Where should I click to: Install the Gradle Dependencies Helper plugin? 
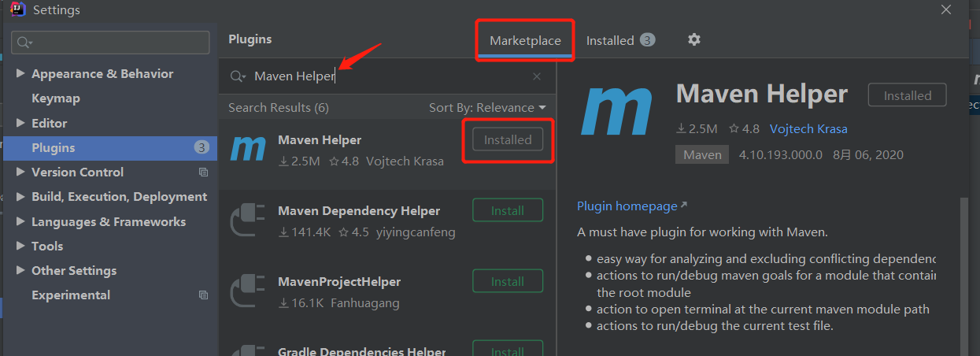pyautogui.click(x=508, y=350)
